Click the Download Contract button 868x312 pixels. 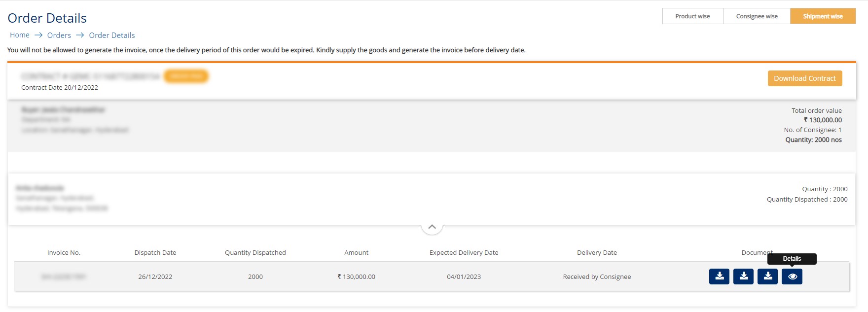pos(804,78)
